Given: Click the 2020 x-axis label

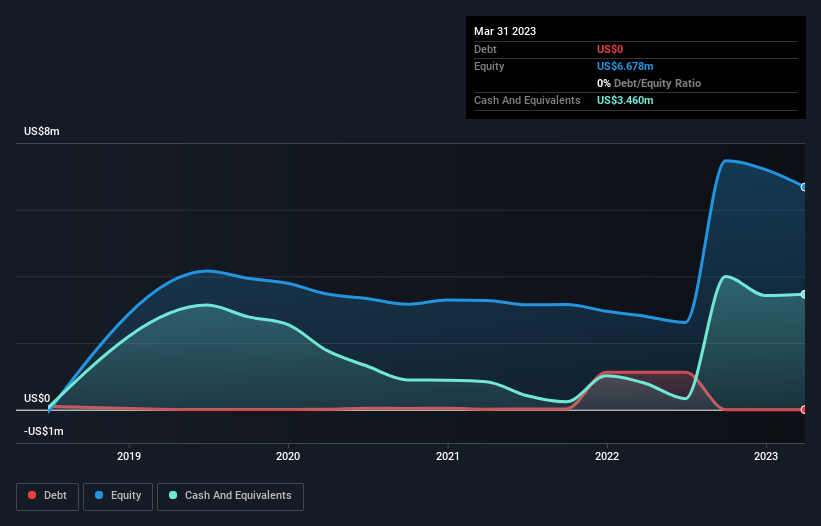Looking at the screenshot, I should tap(288, 456).
